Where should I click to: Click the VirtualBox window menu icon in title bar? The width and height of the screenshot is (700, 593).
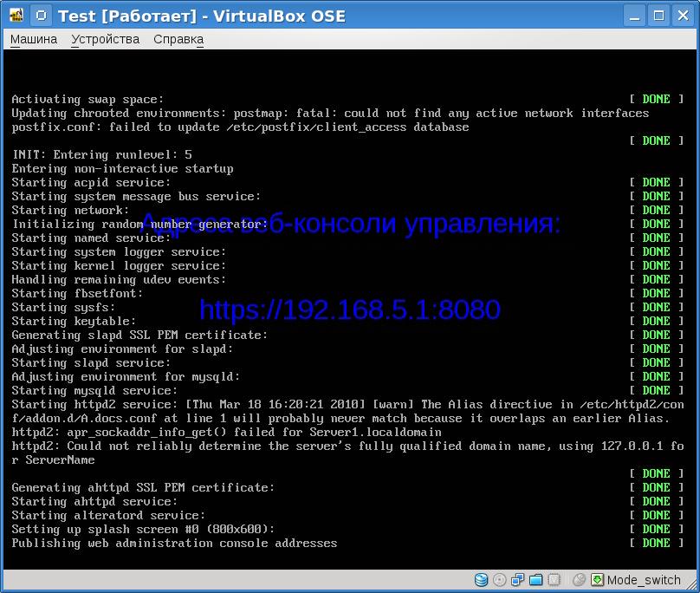[x=16, y=15]
